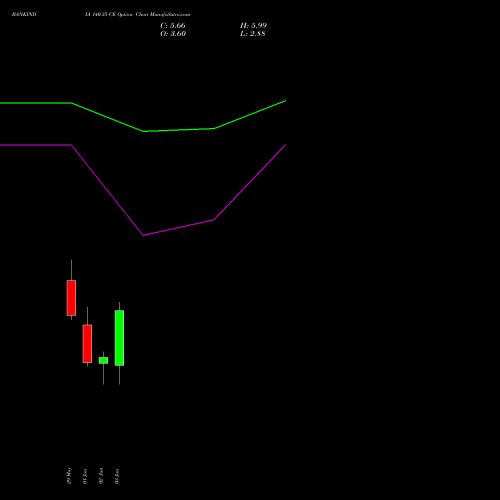Image resolution: width=500 pixels, height=500 pixels.
Task: Click the '01 Jun' date axis label
Action: (x=85, y=476)
